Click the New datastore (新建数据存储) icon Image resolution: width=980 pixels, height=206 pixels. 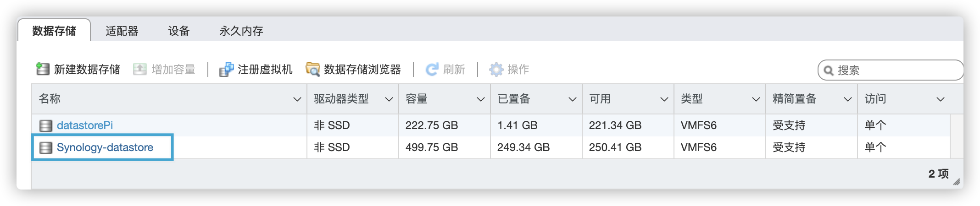pos(43,69)
